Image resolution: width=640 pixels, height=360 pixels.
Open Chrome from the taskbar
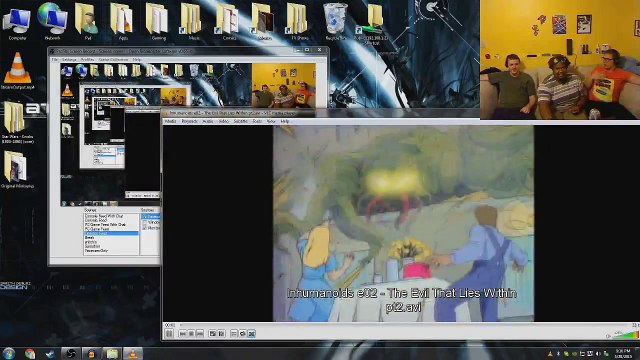coord(30,353)
